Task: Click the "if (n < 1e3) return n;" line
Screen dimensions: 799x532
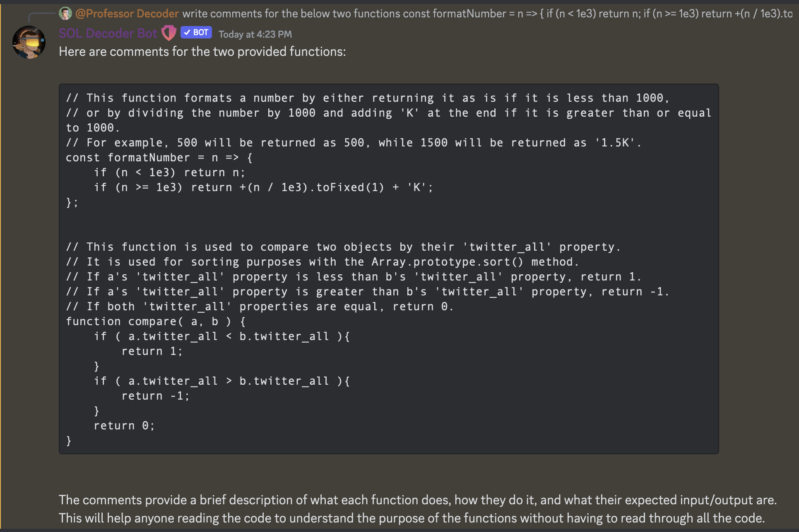Action: pyautogui.click(x=169, y=173)
